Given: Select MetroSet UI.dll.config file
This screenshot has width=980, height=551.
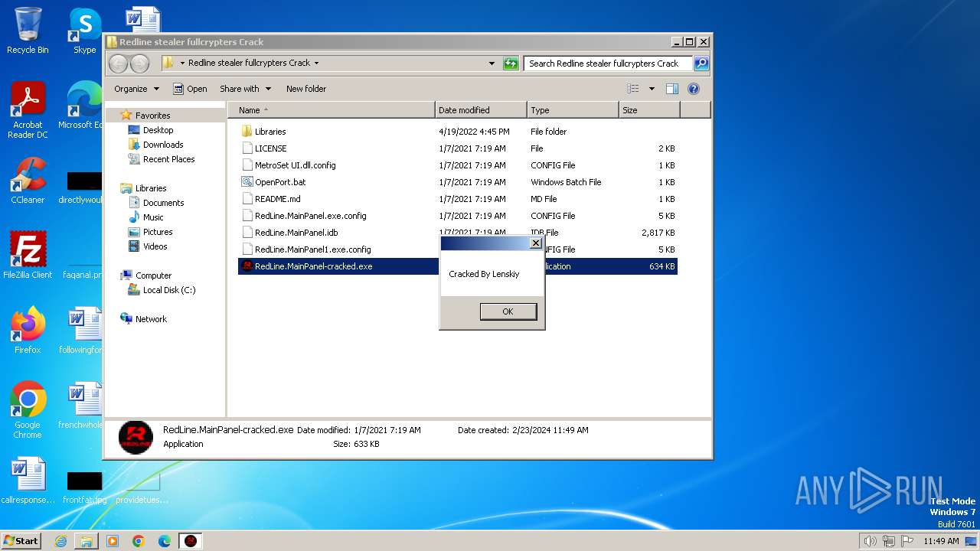Looking at the screenshot, I should (458, 165).
